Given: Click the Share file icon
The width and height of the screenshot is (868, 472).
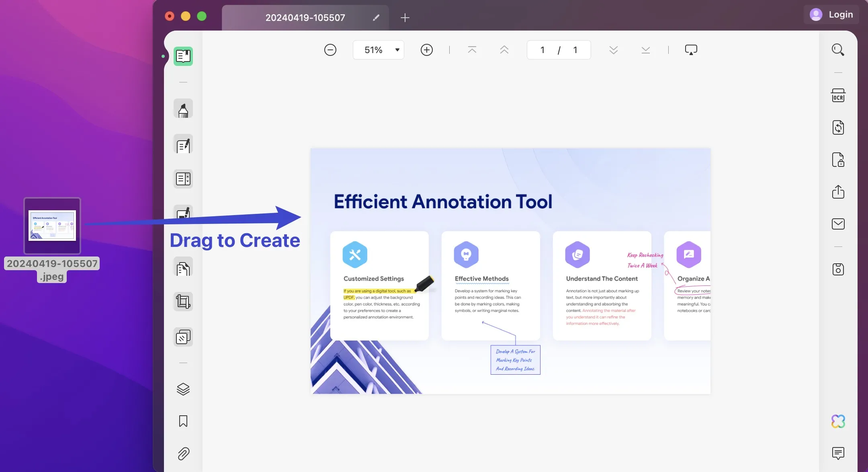Looking at the screenshot, I should (838, 192).
